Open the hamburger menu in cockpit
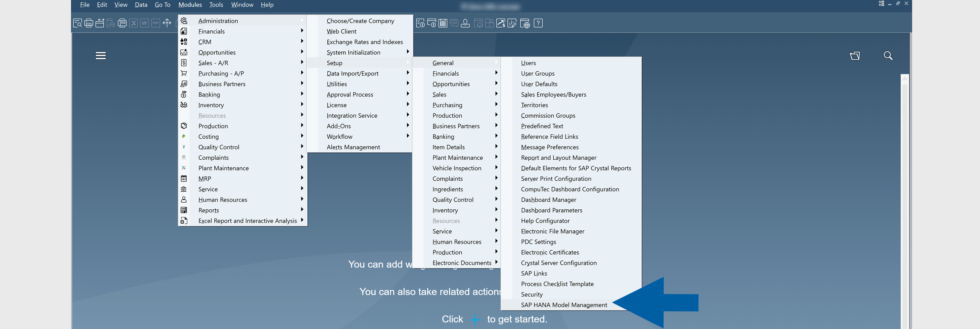Viewport: 980px width, 329px height. tap(101, 56)
